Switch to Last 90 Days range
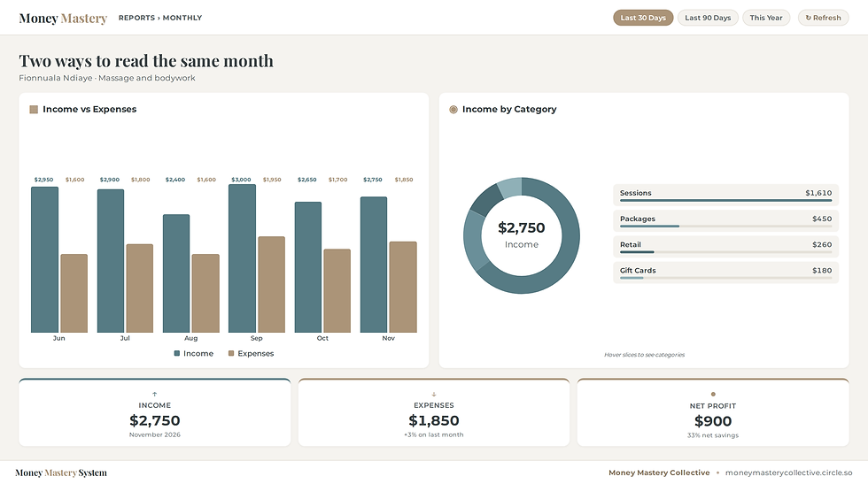Viewport: 868px width, 484px height. point(708,18)
